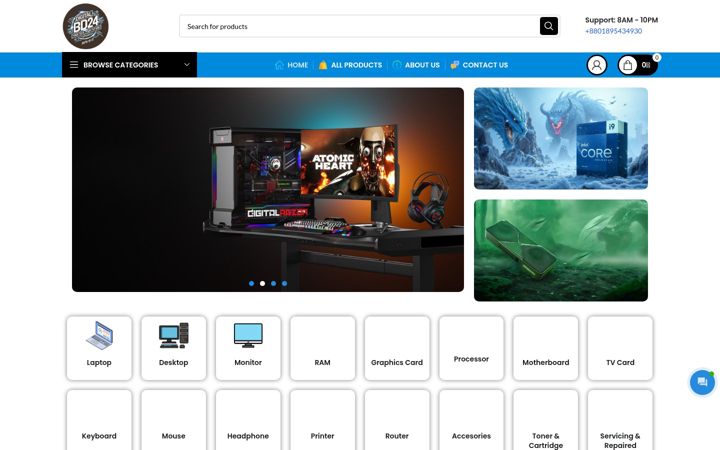
Task: Open the Processor category card
Action: click(x=471, y=348)
